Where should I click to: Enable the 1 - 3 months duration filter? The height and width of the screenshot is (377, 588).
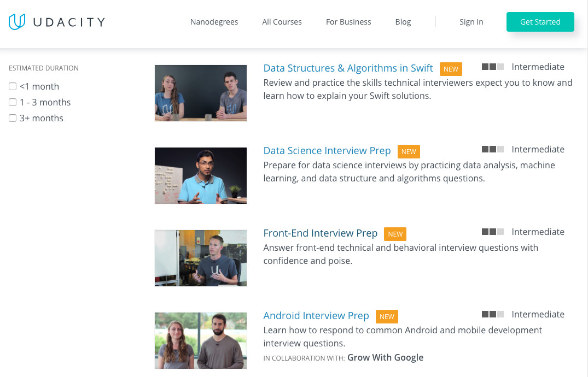[13, 102]
